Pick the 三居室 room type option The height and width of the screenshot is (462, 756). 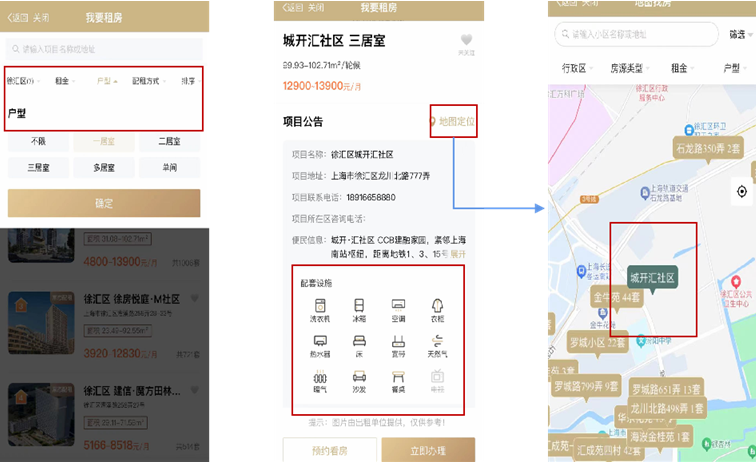pyautogui.click(x=38, y=168)
